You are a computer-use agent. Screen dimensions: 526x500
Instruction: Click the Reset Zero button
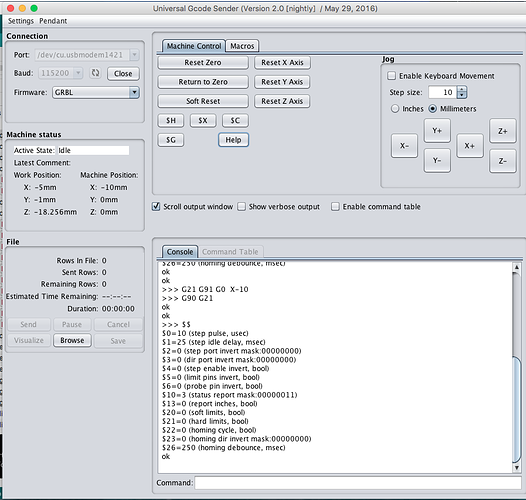tap(203, 62)
